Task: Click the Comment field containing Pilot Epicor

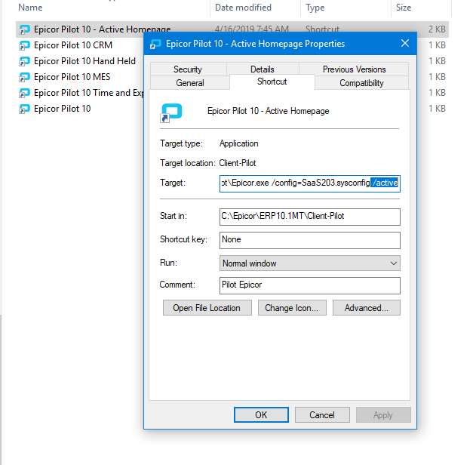Action: [309, 285]
